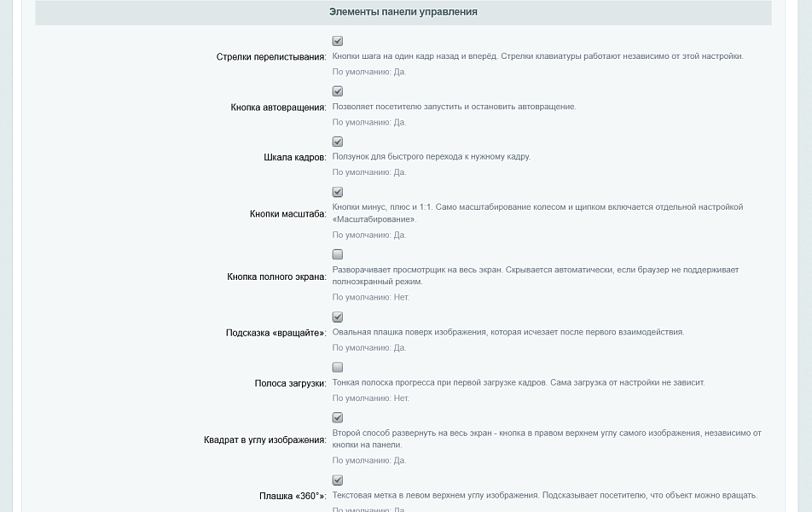812x512 pixels.
Task: Enable the «Полоса загрузки» checkbox
Action: (x=338, y=368)
